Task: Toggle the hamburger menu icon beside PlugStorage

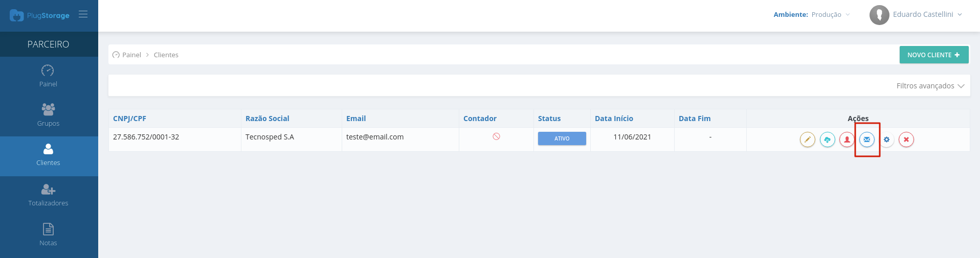Action: tap(83, 14)
